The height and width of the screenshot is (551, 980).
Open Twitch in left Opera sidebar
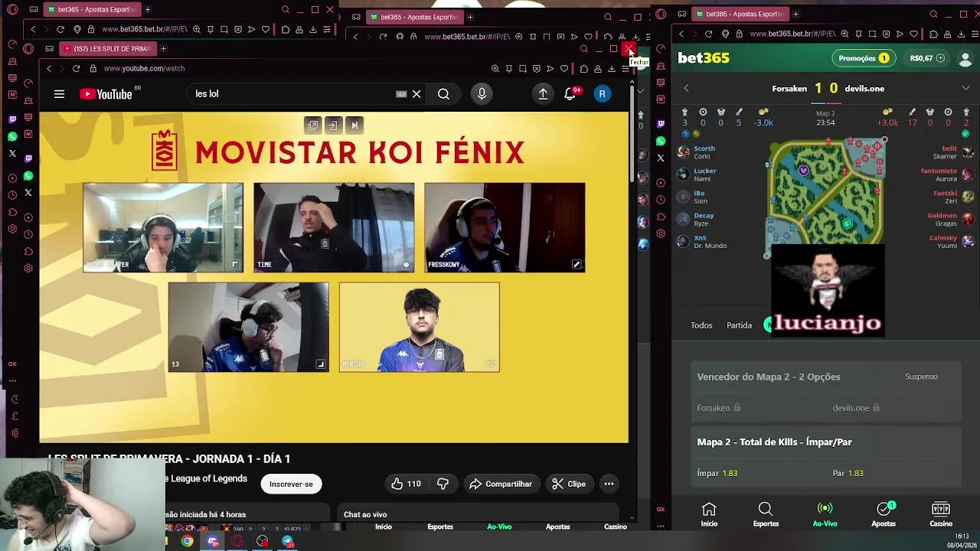[12, 119]
